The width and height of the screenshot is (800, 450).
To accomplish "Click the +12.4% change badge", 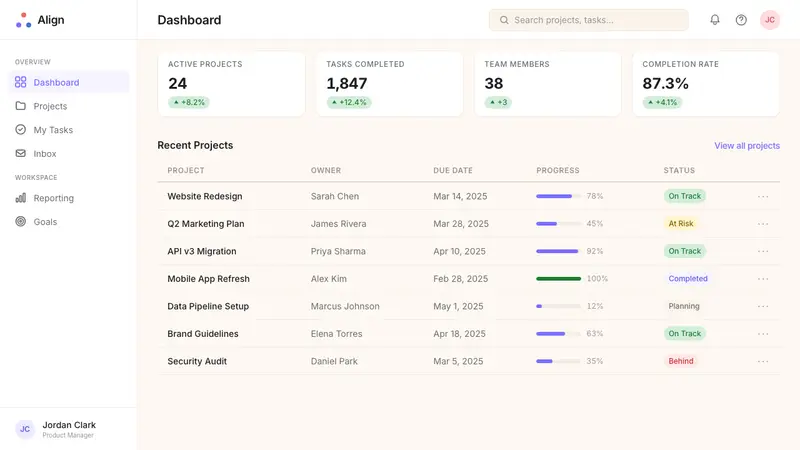I will coord(349,102).
